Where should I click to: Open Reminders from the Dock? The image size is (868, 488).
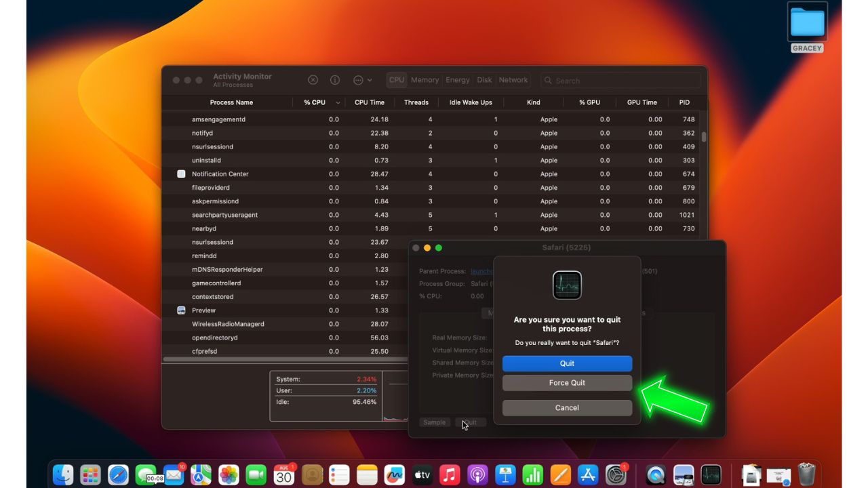point(339,474)
